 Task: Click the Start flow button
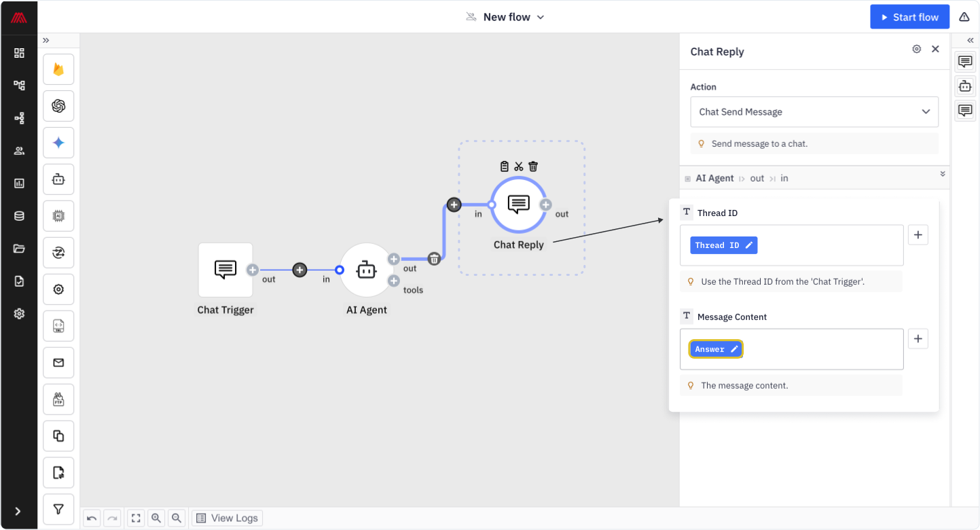pyautogui.click(x=909, y=17)
